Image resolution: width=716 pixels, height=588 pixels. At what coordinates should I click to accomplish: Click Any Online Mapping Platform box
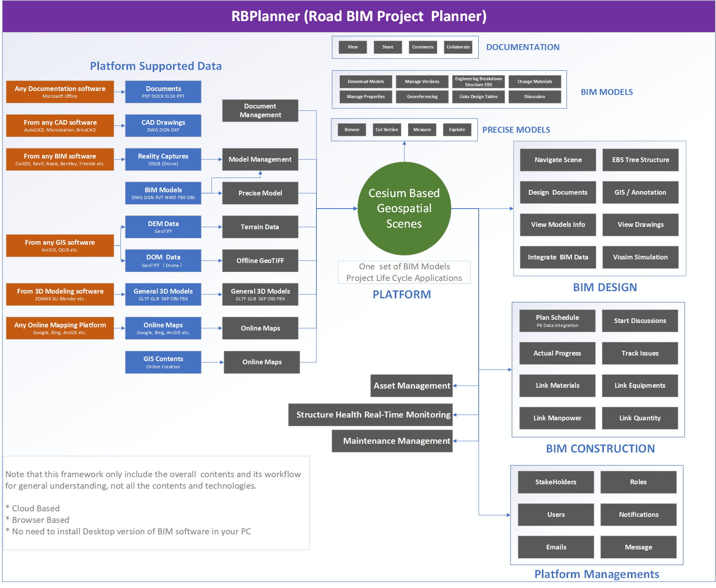(x=60, y=328)
